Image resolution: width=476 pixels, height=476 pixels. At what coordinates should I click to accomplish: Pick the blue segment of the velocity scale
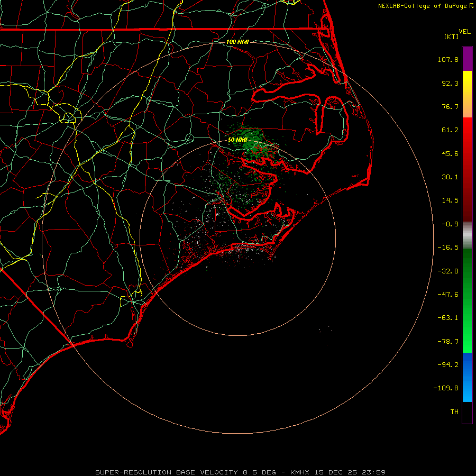tap(467, 377)
